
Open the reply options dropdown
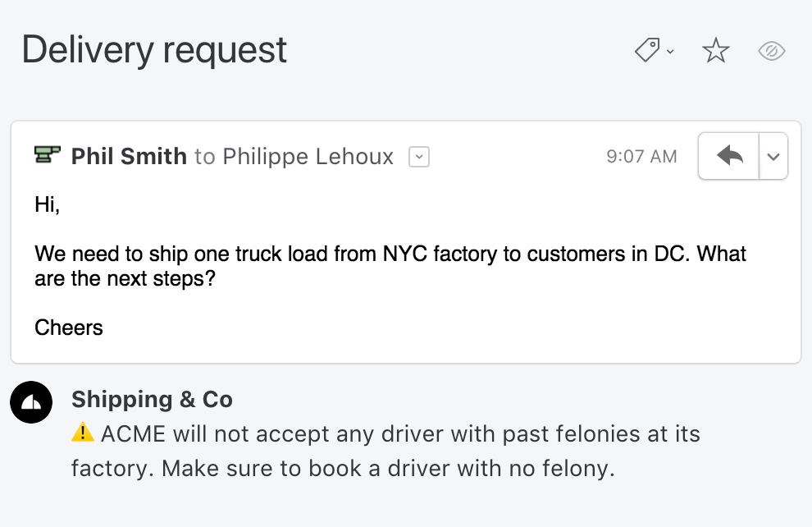pyautogui.click(x=772, y=155)
